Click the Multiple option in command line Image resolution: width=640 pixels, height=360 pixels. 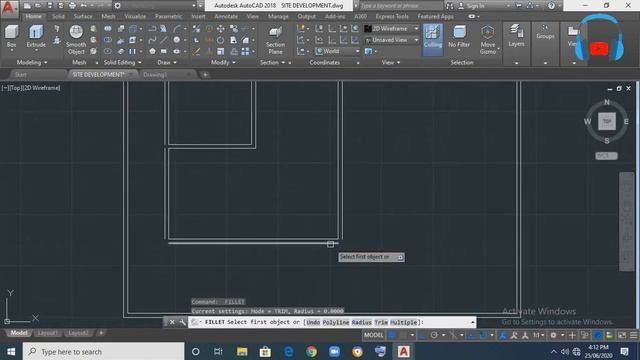[404, 322]
